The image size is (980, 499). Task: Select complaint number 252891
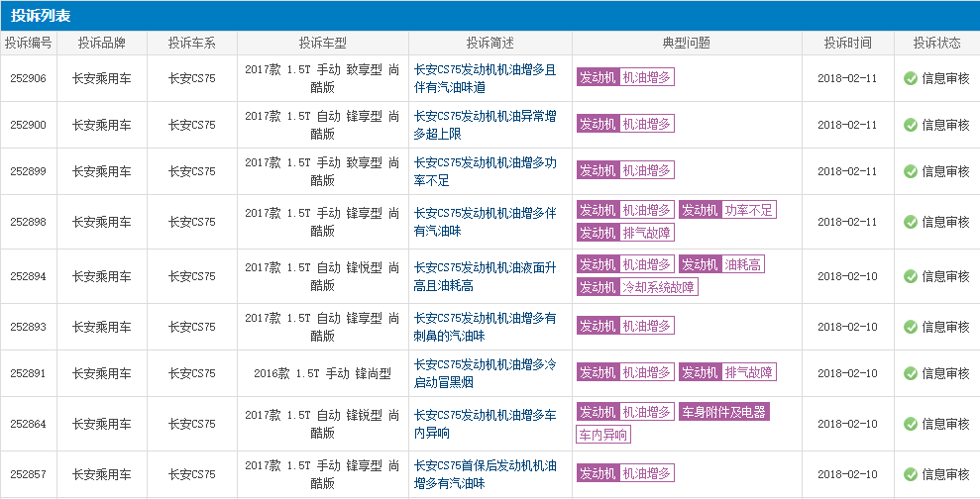click(28, 373)
